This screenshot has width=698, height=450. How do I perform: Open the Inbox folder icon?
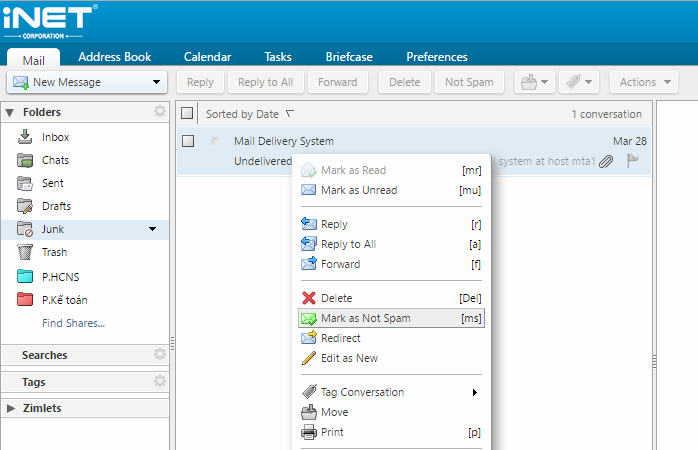[x=25, y=137]
